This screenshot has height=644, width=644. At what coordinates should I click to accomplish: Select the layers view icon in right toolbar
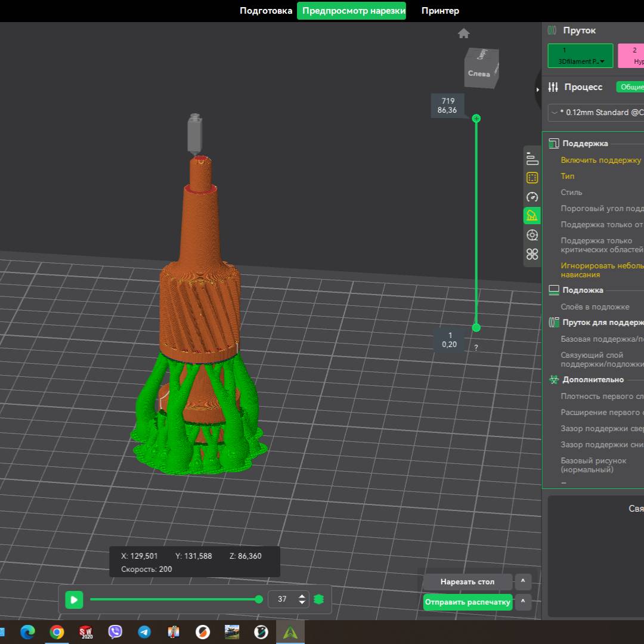click(x=531, y=158)
